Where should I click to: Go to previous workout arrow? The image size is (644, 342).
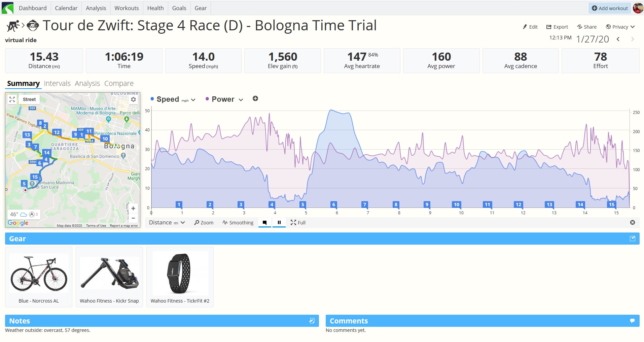(x=618, y=39)
